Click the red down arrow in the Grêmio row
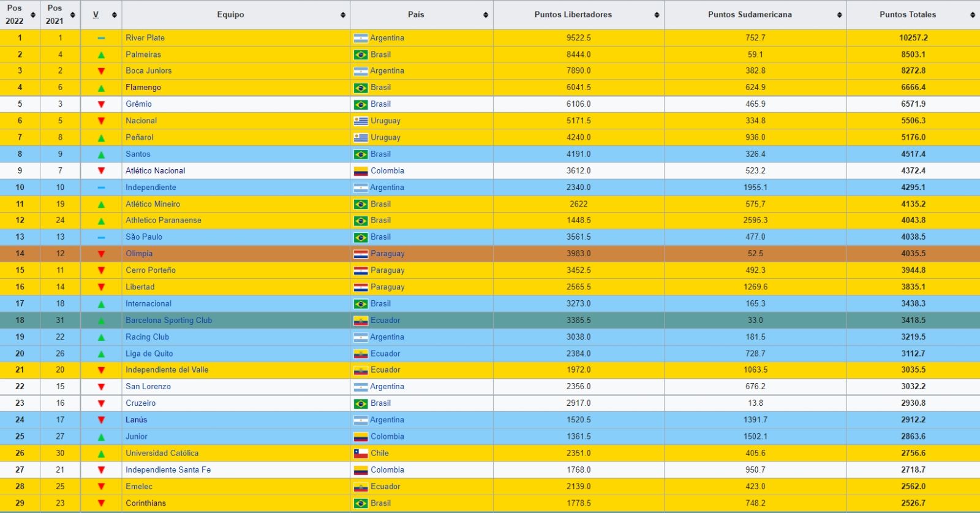Image resolution: width=980 pixels, height=513 pixels. (x=101, y=105)
